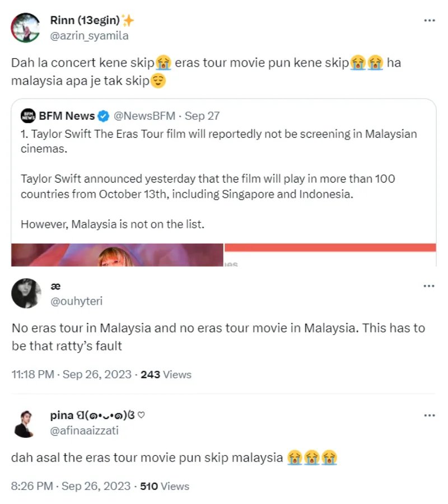Open ouhyteri's profile avatar

coord(26,293)
